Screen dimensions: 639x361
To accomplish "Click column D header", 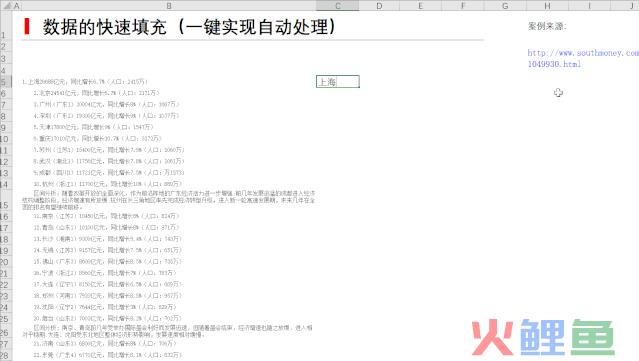I will 379,6.
